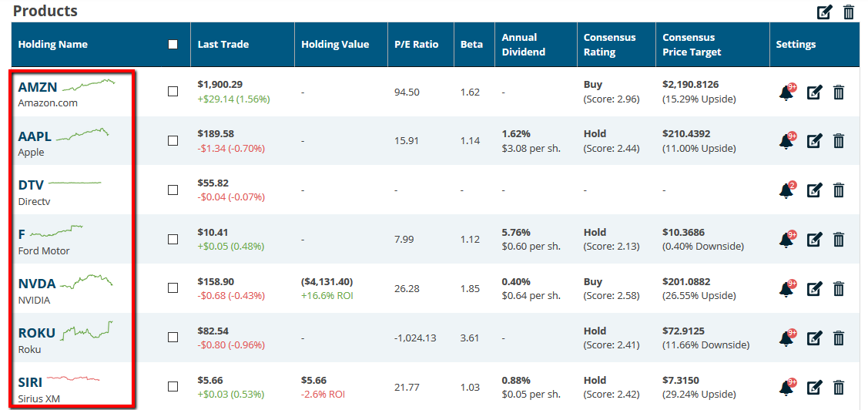Click the NVDA sparkline chart thumbnail
Viewport: 868px width, 410px height.
click(x=86, y=281)
